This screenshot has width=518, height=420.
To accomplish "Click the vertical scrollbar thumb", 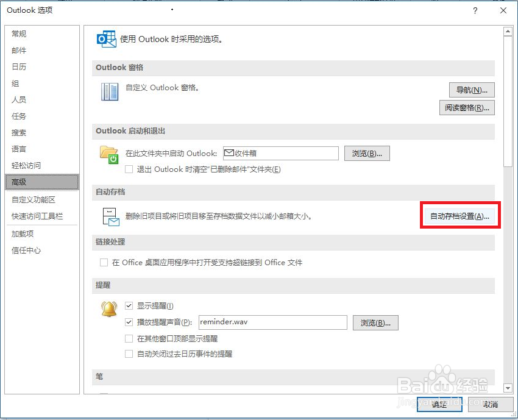I will tap(508, 101).
